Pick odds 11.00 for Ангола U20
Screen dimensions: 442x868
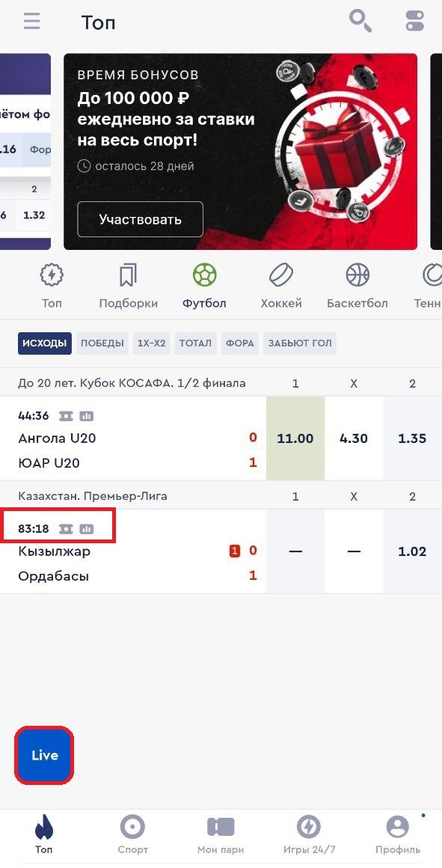tap(295, 438)
